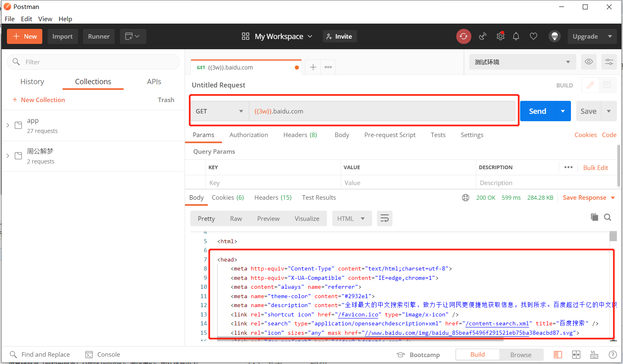Select the Raw response view
Image resolution: width=623 pixels, height=364 pixels.
(x=236, y=218)
